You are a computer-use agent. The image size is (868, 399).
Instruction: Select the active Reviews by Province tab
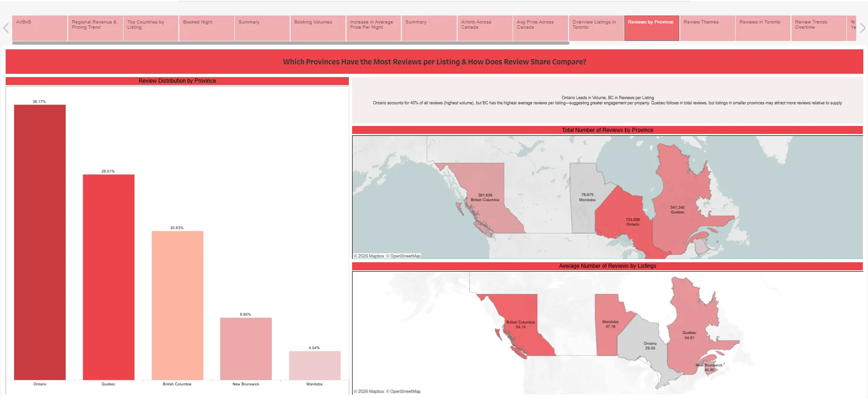[x=652, y=28]
